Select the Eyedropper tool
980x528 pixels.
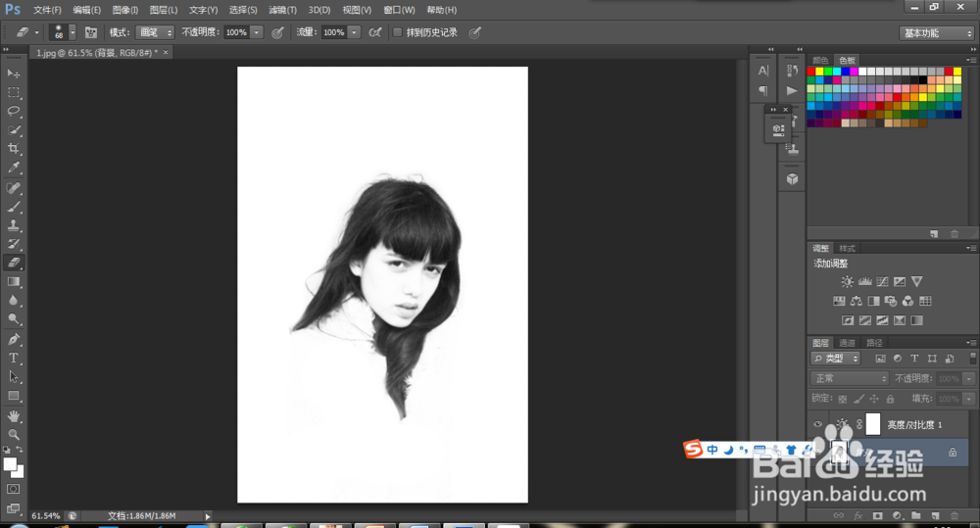pos(13,168)
